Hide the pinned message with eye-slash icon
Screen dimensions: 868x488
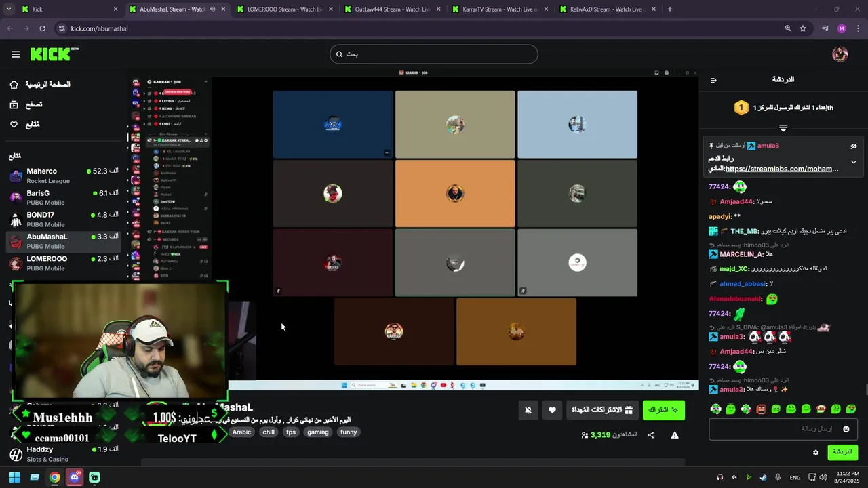pos(854,146)
